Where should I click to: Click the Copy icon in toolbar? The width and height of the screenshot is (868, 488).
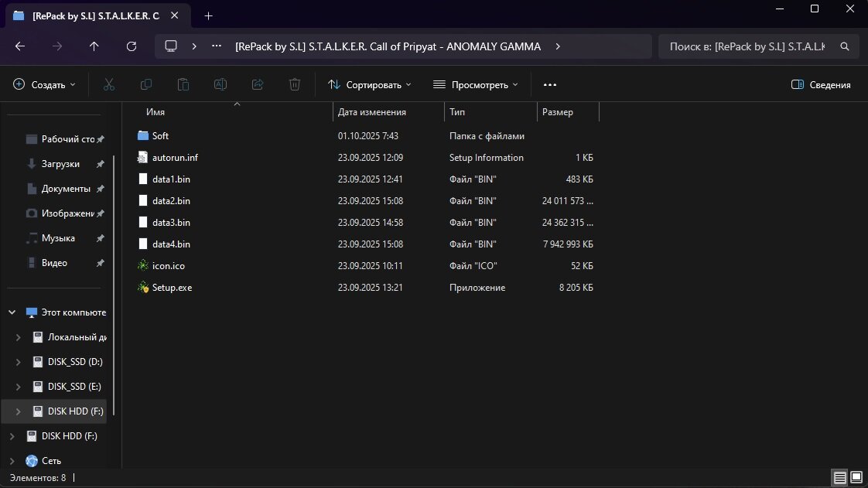pos(146,84)
